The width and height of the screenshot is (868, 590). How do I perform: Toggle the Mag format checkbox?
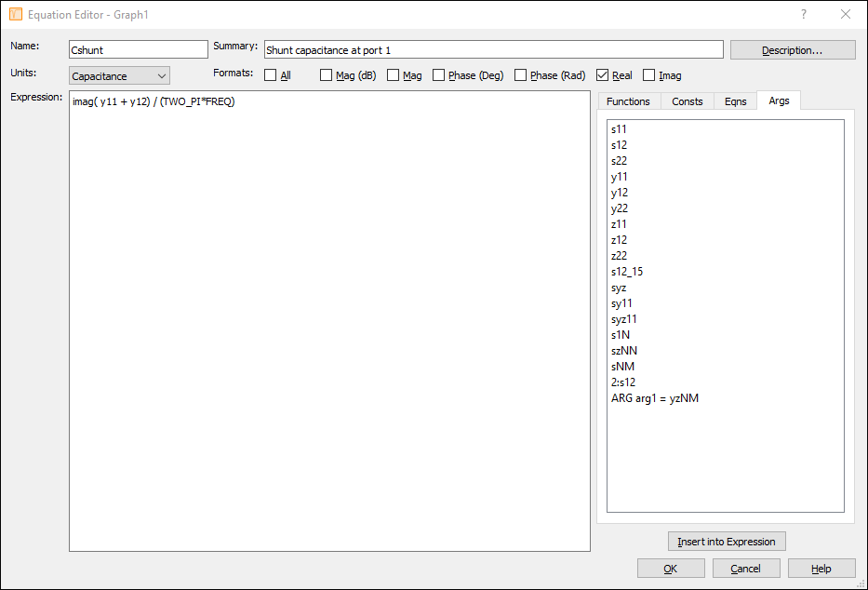[393, 75]
